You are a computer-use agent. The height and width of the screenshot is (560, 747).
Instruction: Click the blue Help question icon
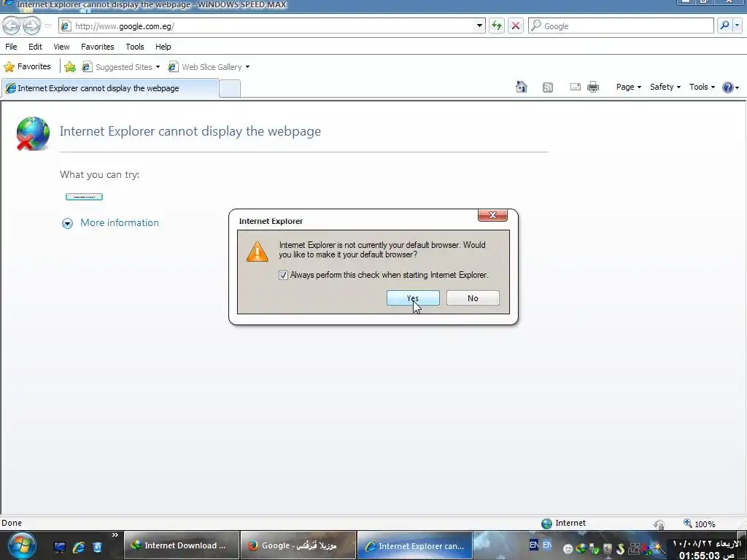[x=727, y=87]
